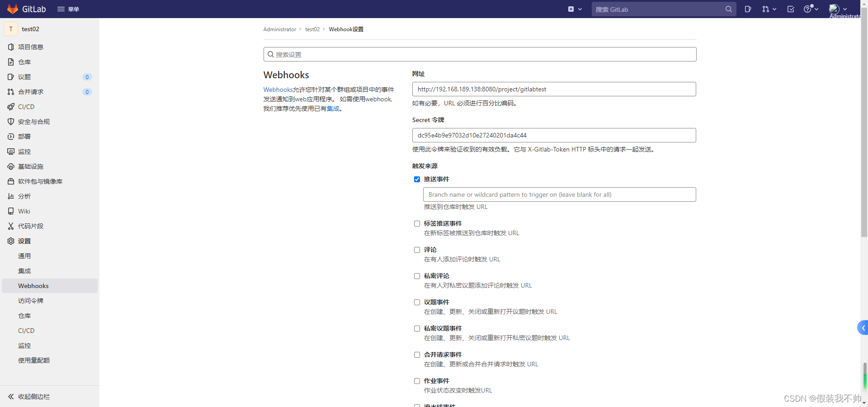Click the GitLab fox logo
The height and width of the screenshot is (407, 868).
pyautogui.click(x=13, y=9)
